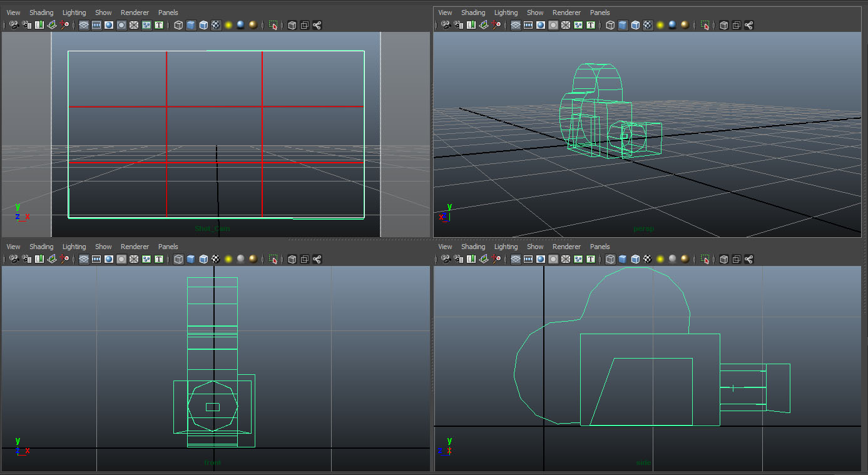Toggle the resolution gate icon in persp viewport
Viewport: 868px width, 475px height.
click(539, 25)
